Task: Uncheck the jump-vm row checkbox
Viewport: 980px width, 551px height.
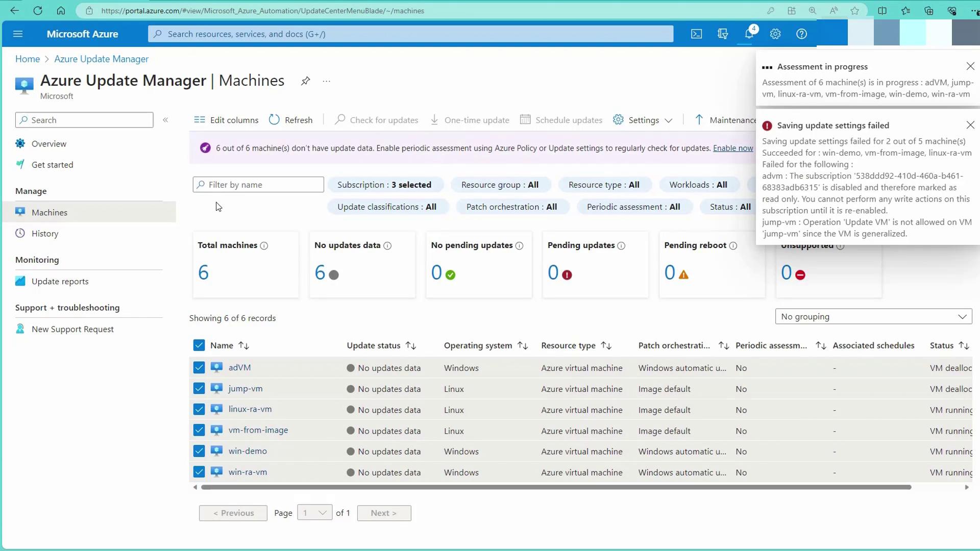Action: click(x=199, y=388)
